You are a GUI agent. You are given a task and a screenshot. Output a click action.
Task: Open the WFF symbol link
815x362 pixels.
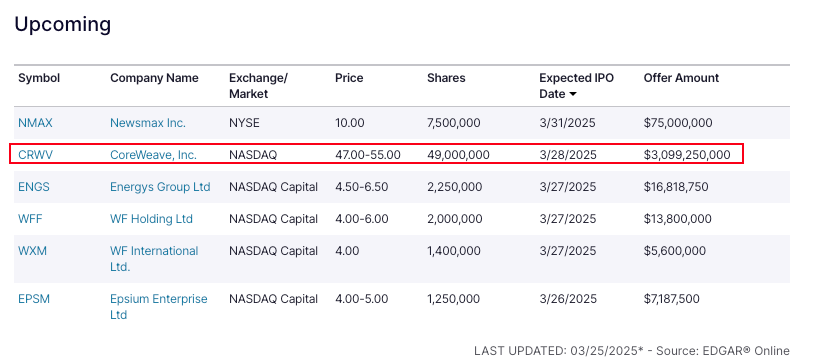click(30, 219)
